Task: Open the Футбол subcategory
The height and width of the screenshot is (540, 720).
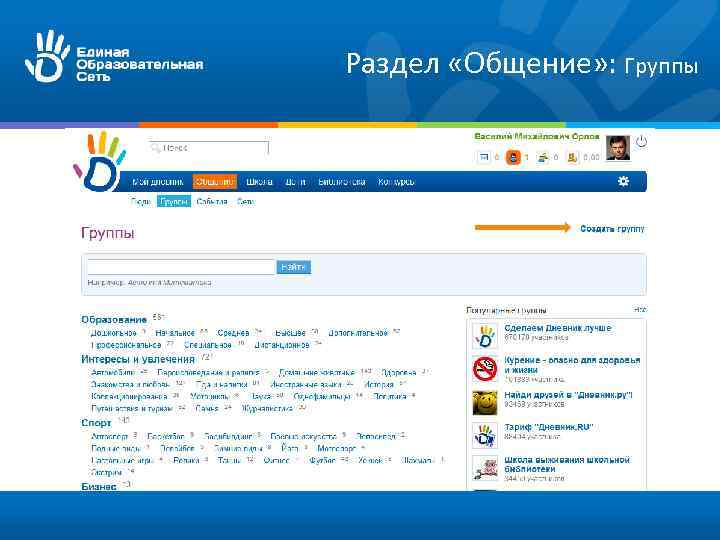Action: pyautogui.click(x=322, y=460)
